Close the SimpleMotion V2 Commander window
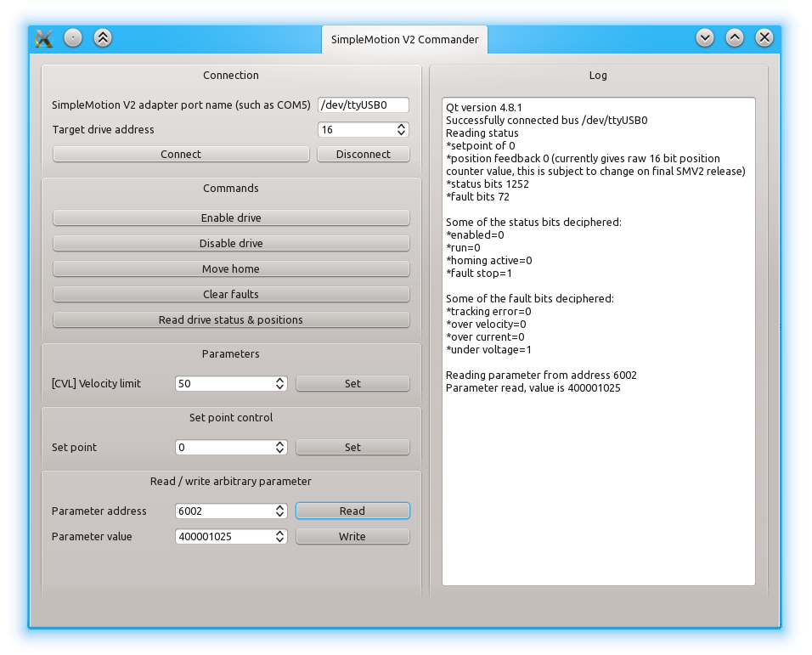812x655 pixels. click(x=764, y=37)
